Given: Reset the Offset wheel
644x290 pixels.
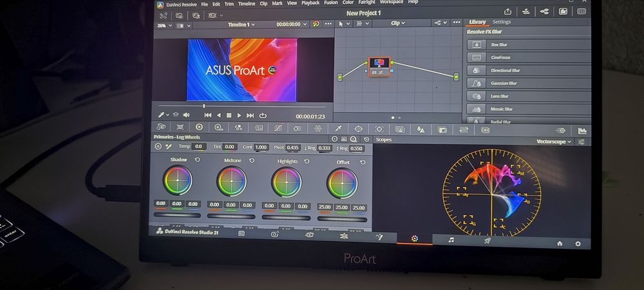Looking at the screenshot, I should 363,163.
